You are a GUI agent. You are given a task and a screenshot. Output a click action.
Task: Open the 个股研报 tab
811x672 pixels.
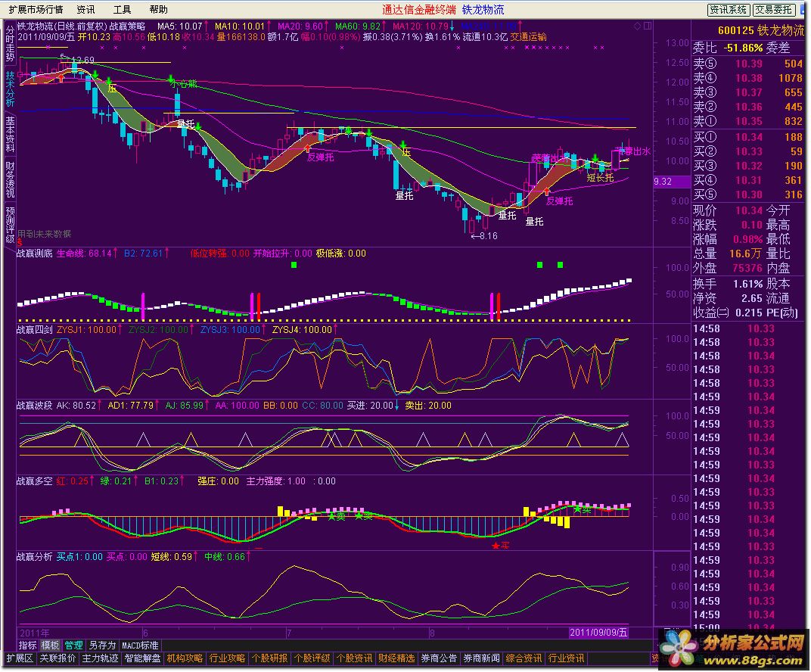[x=269, y=658]
